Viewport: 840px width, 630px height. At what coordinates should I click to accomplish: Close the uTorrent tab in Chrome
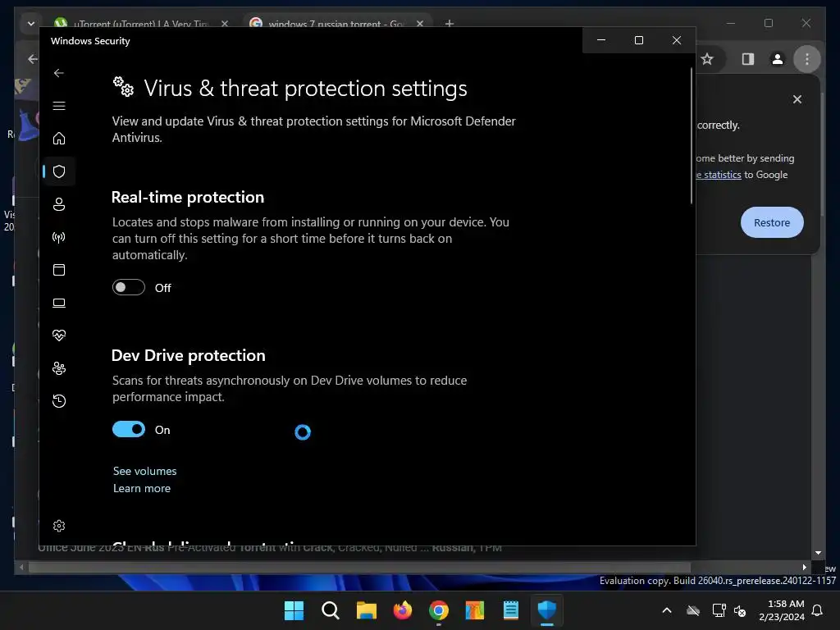[x=225, y=24]
